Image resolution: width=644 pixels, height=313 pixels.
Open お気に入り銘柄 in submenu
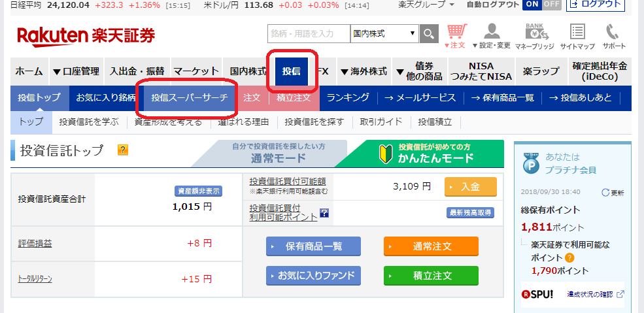(106, 98)
